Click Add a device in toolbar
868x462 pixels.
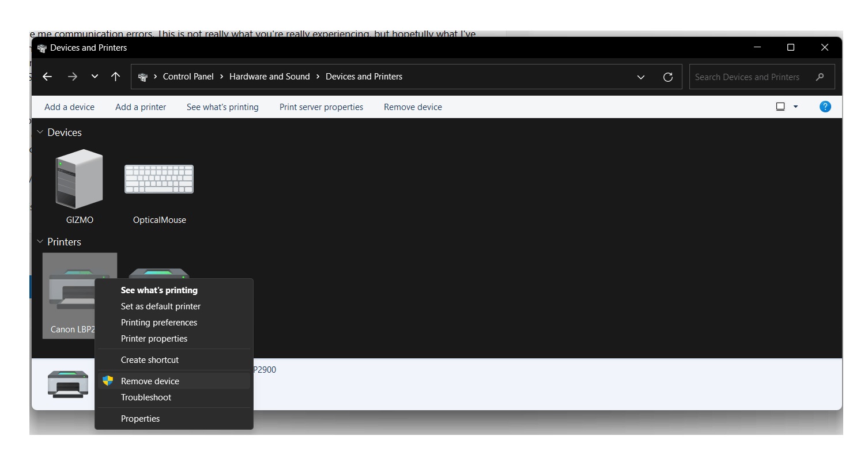tap(69, 107)
